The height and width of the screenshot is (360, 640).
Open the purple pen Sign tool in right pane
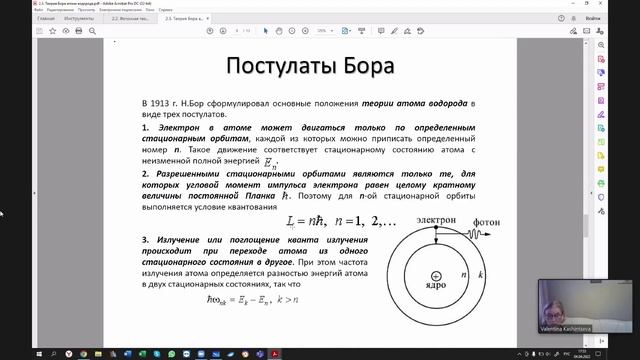601,114
